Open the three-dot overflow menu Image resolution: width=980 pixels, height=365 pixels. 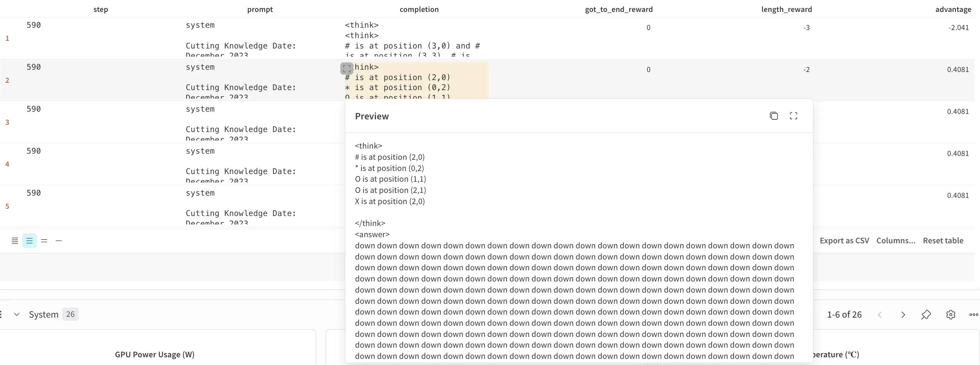973,315
